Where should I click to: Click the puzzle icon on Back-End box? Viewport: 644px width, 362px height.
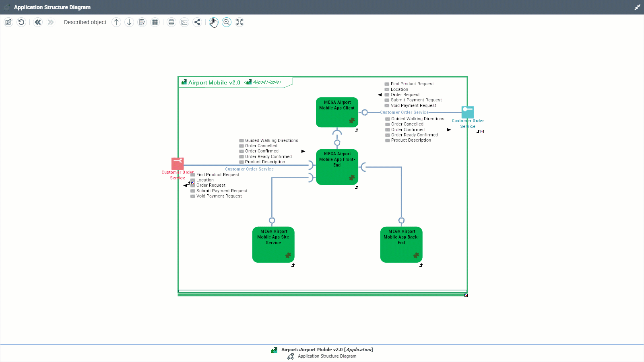point(416,255)
